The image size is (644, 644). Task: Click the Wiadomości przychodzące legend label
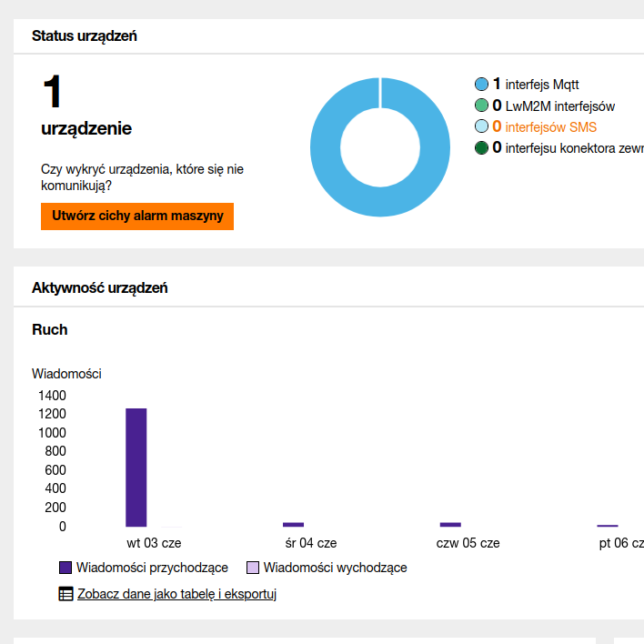click(152, 568)
